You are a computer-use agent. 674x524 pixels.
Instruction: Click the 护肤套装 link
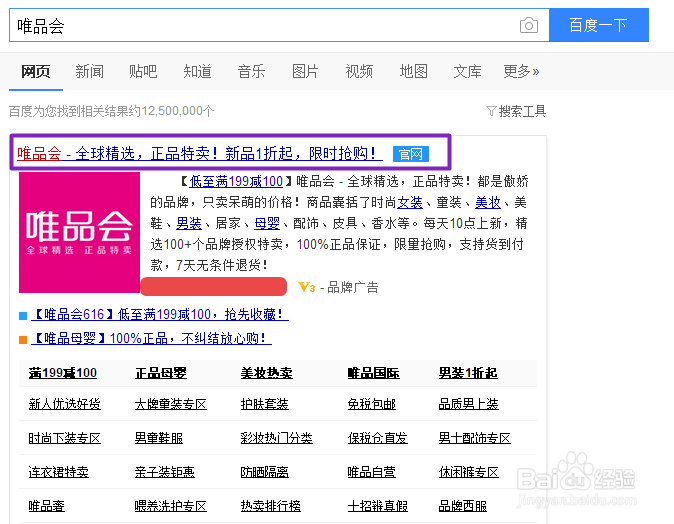(265, 404)
